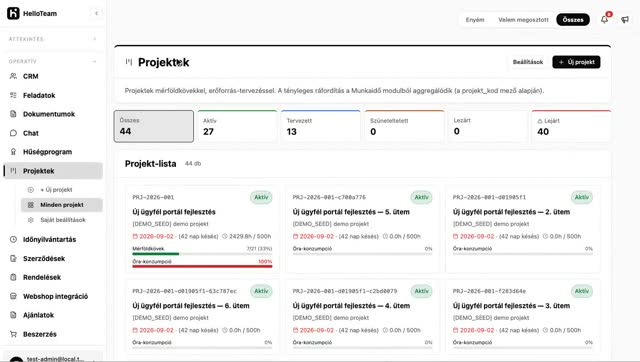Collapse the OPERATÍV section

click(95, 61)
